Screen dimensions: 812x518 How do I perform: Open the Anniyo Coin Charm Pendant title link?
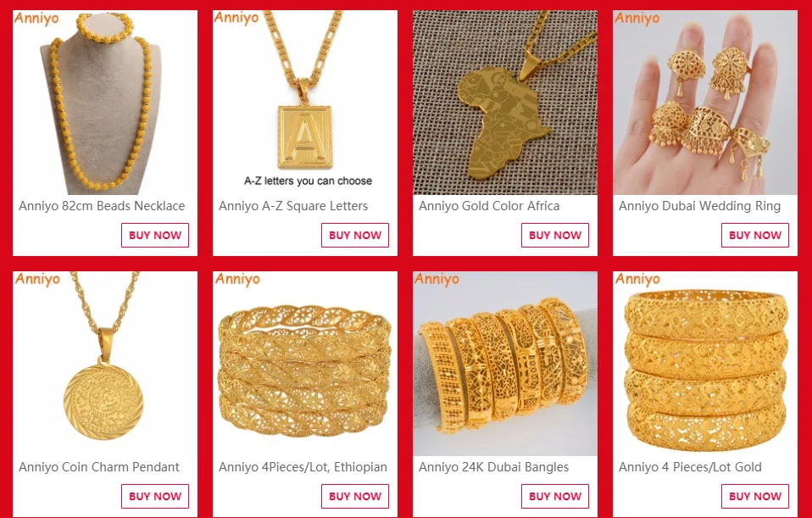(99, 467)
